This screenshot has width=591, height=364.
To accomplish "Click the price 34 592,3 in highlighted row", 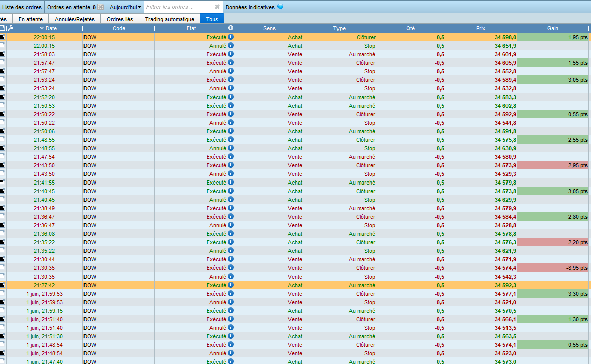I will click(x=480, y=285).
